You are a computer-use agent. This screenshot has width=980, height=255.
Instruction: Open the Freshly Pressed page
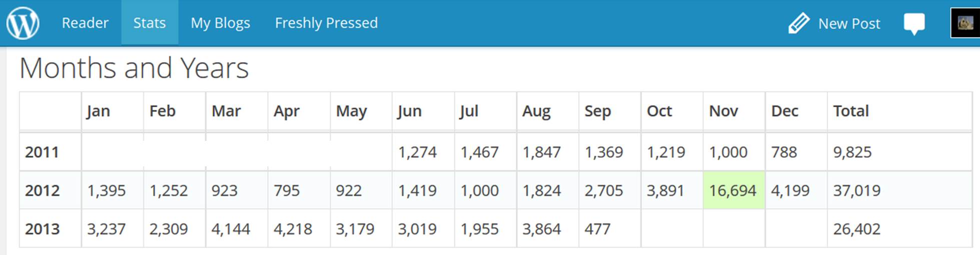coord(326,23)
